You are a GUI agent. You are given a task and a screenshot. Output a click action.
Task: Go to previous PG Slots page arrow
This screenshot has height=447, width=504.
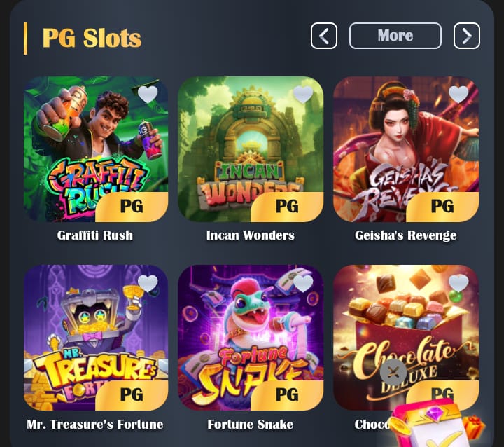324,36
